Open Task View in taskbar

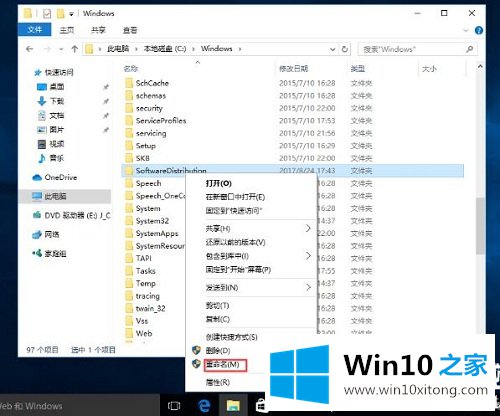[174, 406]
